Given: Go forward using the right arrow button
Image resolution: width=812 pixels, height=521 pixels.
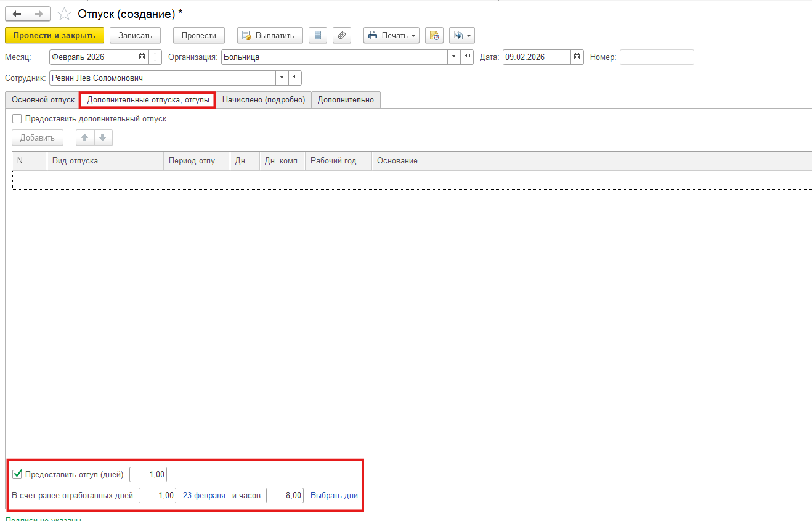Looking at the screenshot, I should click(39, 14).
